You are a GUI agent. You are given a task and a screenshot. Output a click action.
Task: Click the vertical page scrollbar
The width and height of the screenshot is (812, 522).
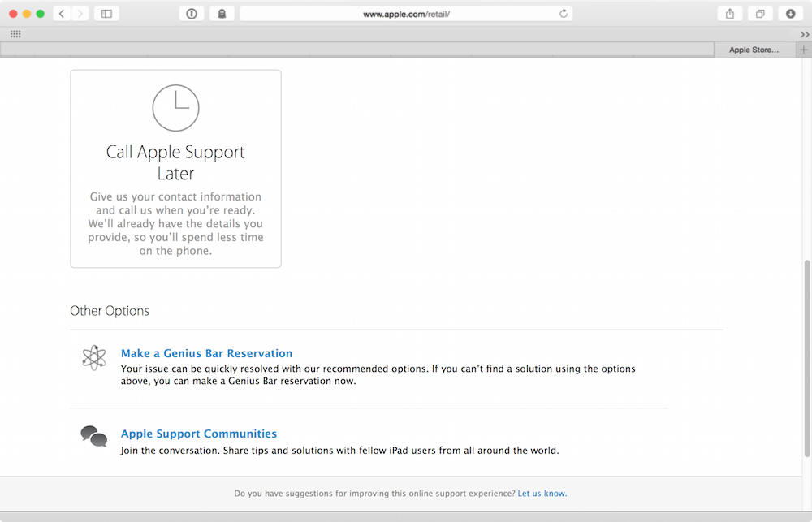coord(807,358)
